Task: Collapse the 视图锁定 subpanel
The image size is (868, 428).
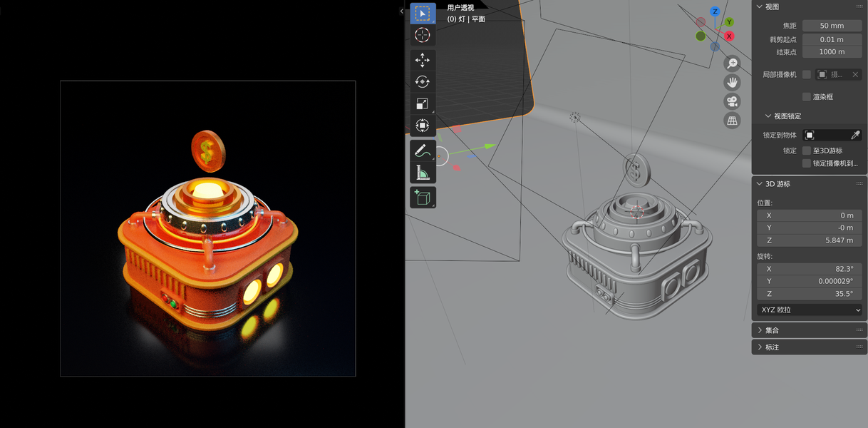Action: [768, 116]
